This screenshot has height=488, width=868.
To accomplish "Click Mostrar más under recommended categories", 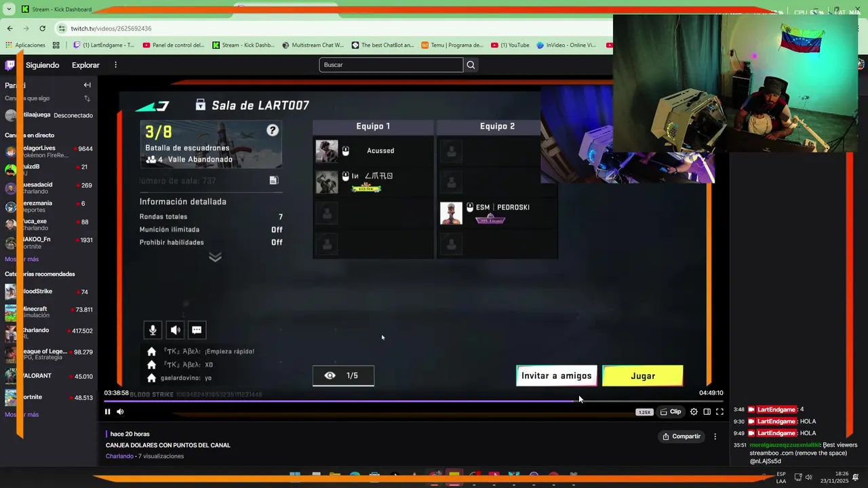I will tap(22, 414).
